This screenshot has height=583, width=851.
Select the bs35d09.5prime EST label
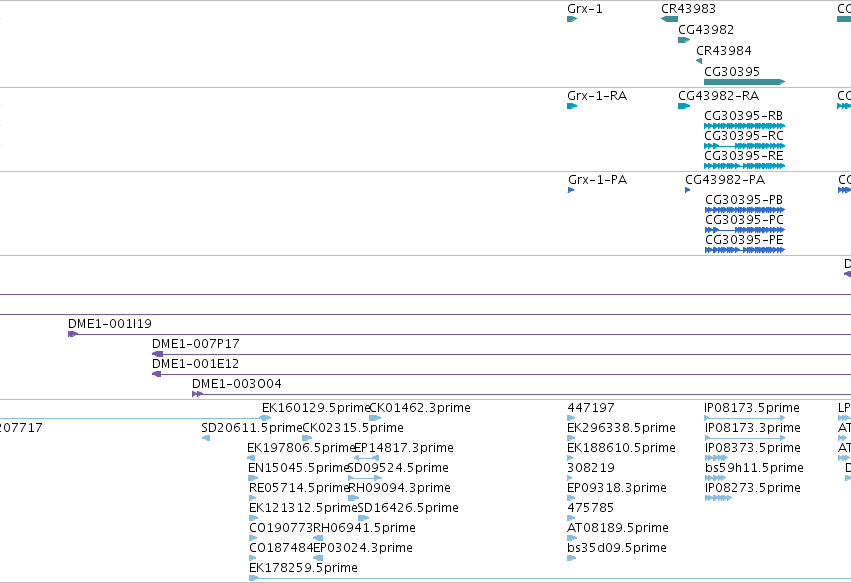coord(617,548)
